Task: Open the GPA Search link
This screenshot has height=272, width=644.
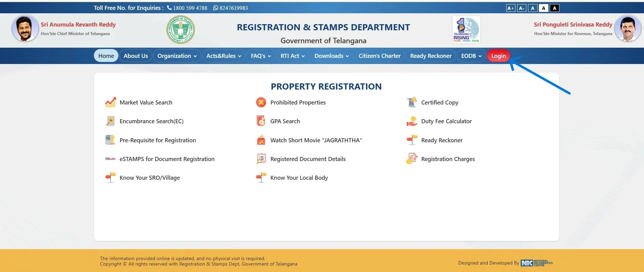Action: (285, 121)
